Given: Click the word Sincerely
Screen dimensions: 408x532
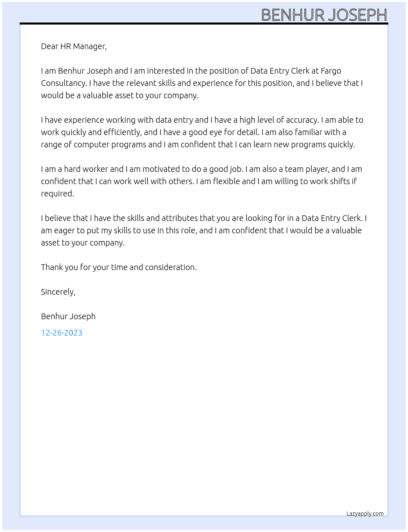Looking at the screenshot, I should [58, 292].
